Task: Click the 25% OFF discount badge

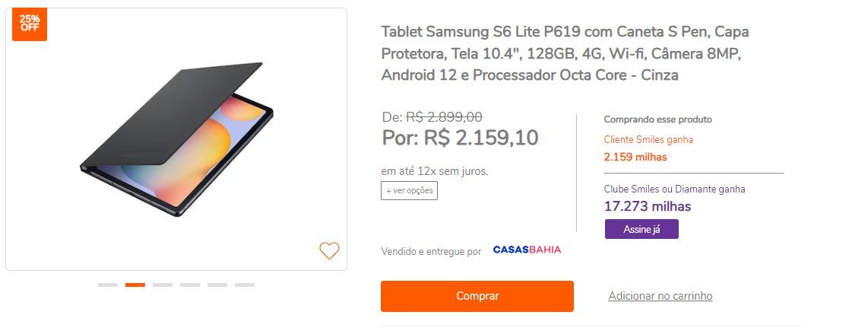Action: coord(30,24)
